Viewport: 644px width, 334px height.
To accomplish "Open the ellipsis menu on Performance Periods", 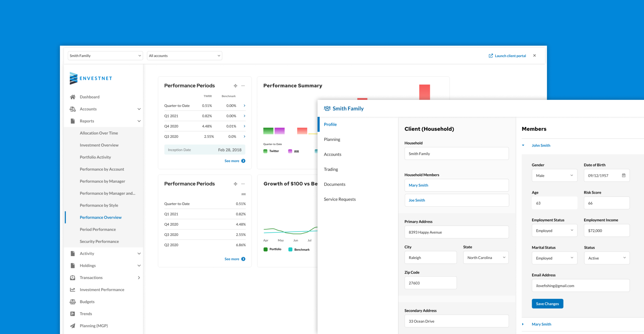I will coord(243,85).
